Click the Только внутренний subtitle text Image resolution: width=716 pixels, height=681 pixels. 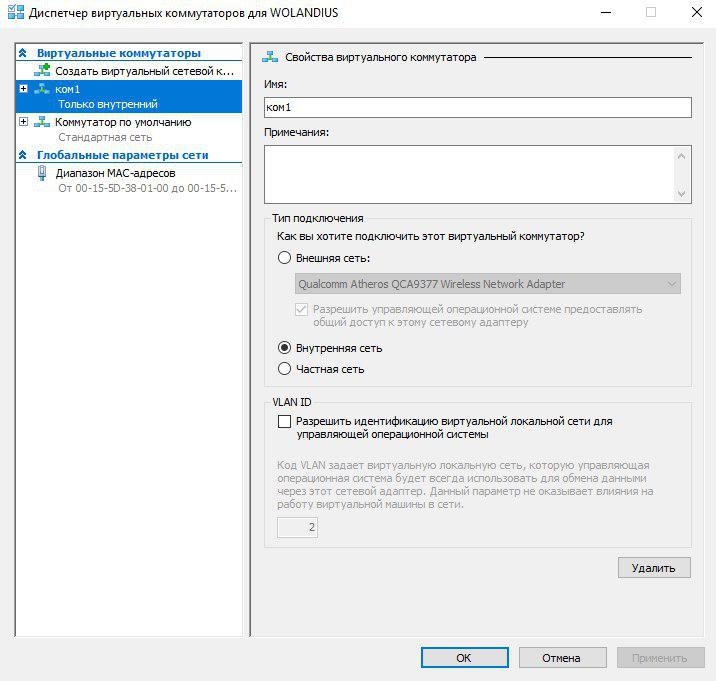(x=108, y=104)
